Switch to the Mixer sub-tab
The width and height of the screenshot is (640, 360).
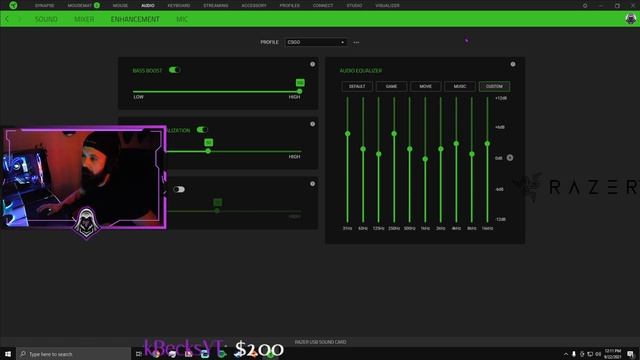point(84,19)
